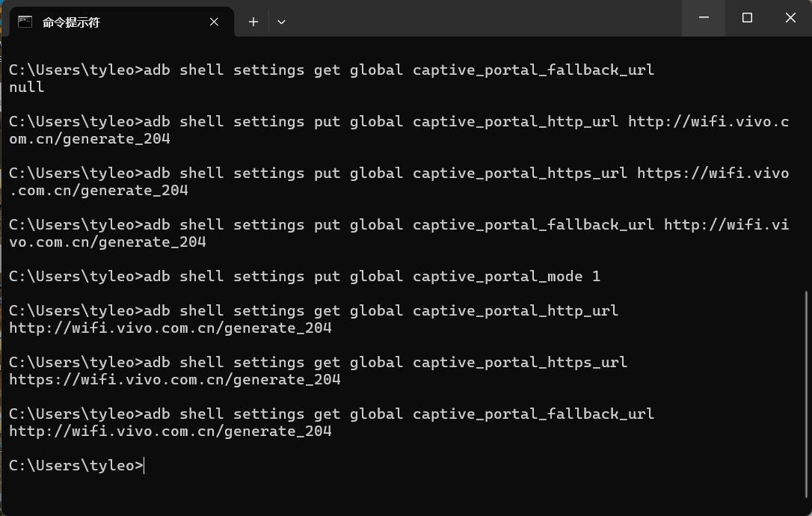Viewport: 812px width, 516px height.
Task: Click the put captive_portal_http_url command line
Action: [399, 121]
